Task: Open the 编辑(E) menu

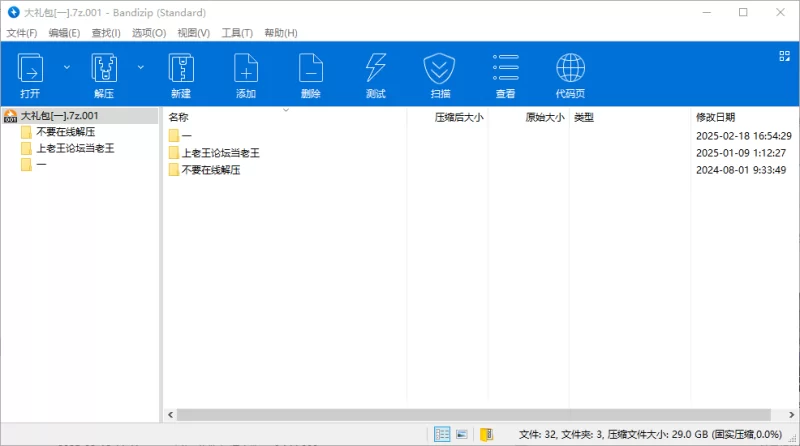Action: (x=64, y=33)
